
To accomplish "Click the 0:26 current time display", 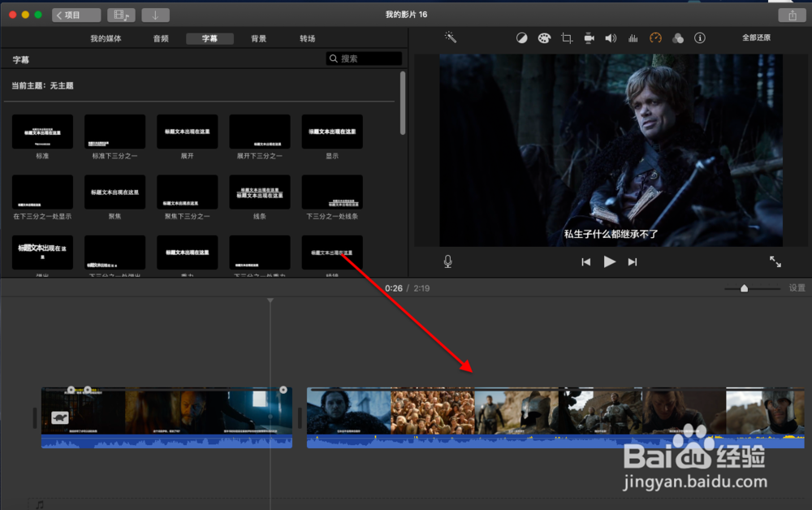I will (394, 288).
